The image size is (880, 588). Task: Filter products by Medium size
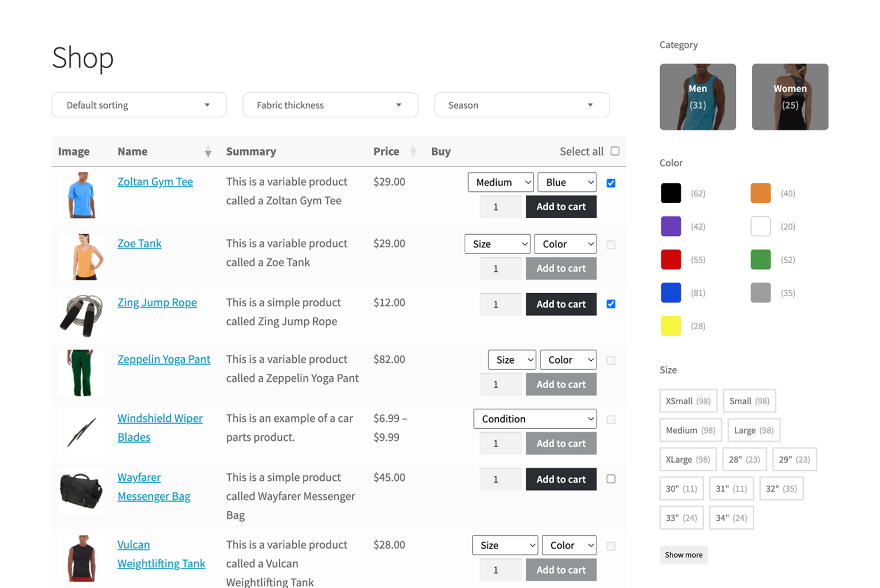pos(690,430)
